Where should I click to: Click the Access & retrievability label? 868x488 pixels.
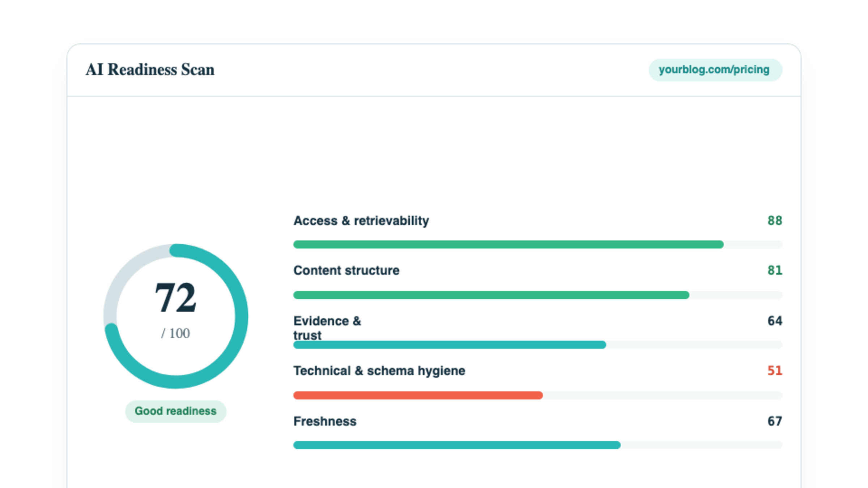[x=361, y=221]
